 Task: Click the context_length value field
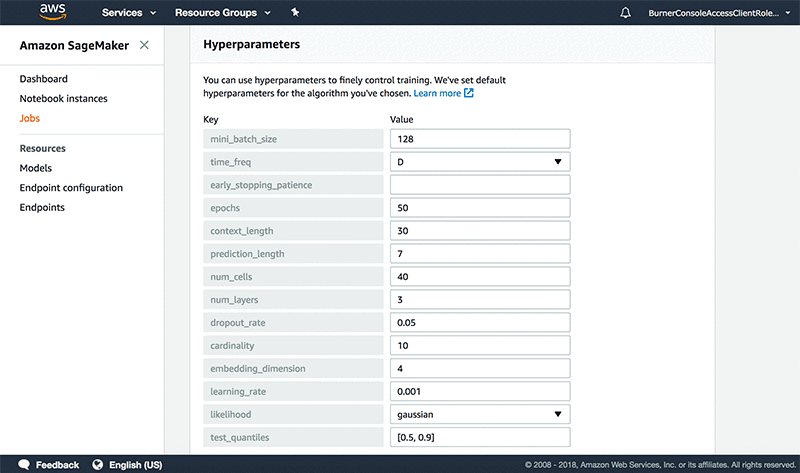(x=480, y=231)
